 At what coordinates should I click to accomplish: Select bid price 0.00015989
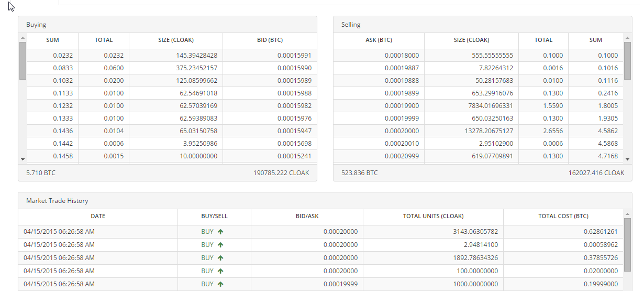tap(294, 80)
